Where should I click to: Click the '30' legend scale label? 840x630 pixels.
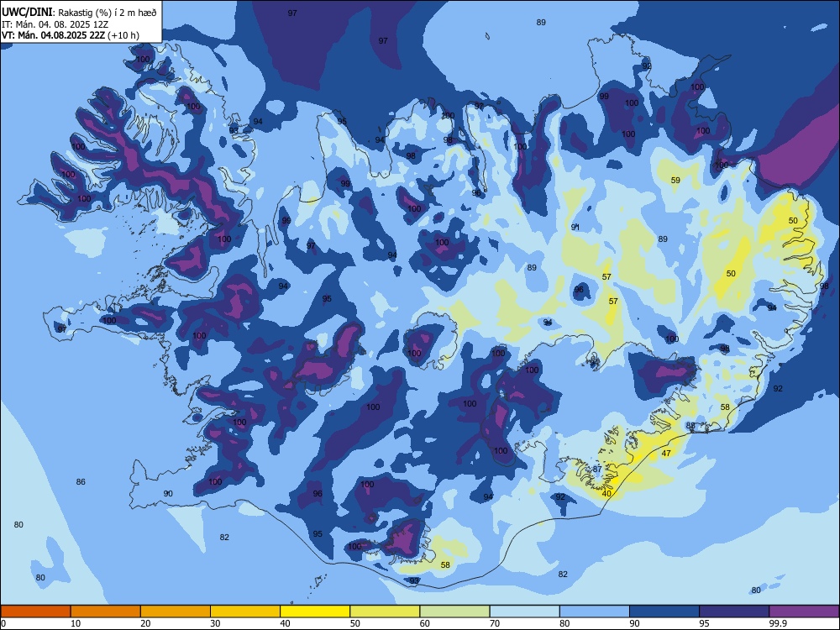coord(215,623)
